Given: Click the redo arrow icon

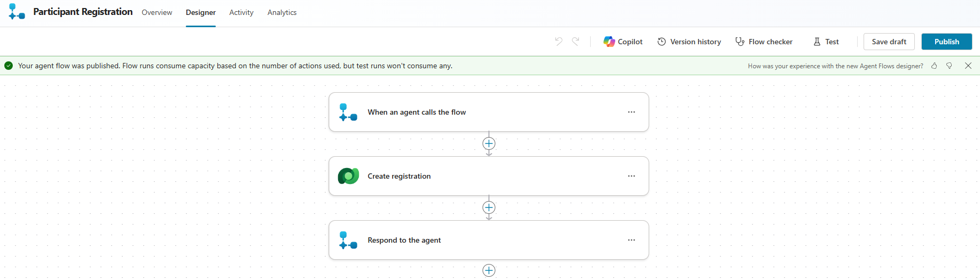Looking at the screenshot, I should 576,42.
